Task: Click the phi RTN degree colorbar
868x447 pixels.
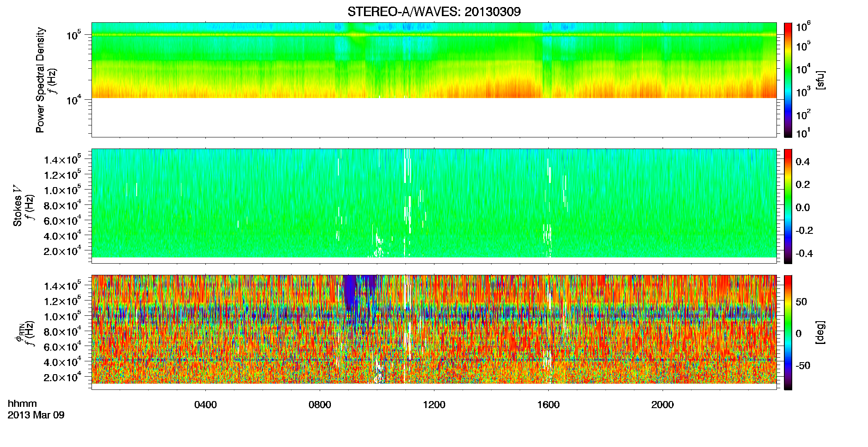Action: coord(788,332)
